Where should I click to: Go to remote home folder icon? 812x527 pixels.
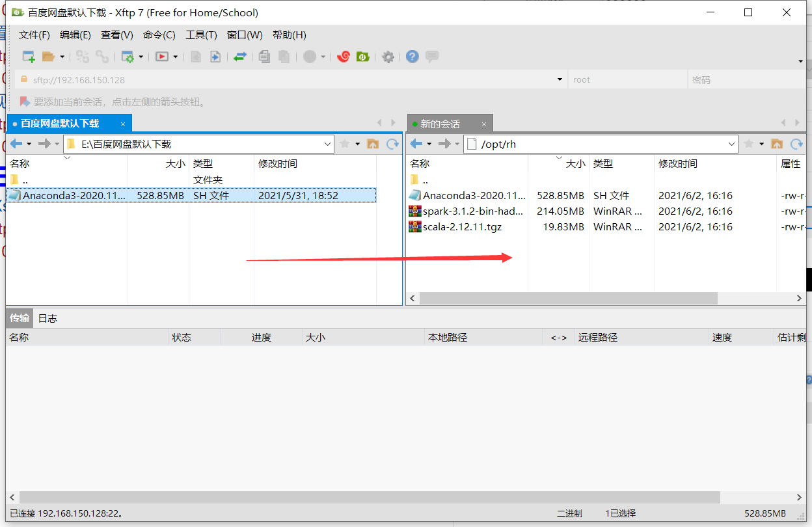point(777,144)
